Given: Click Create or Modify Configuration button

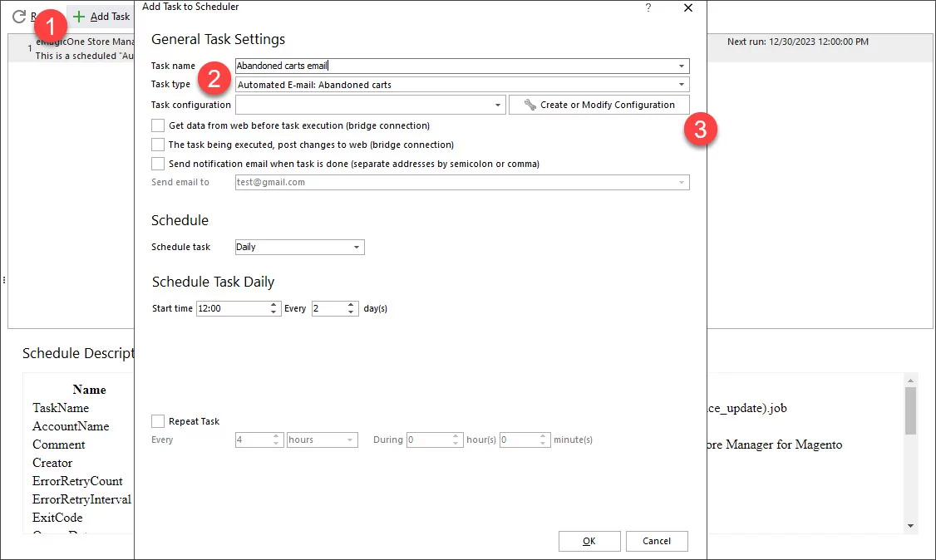Looking at the screenshot, I should click(599, 105).
